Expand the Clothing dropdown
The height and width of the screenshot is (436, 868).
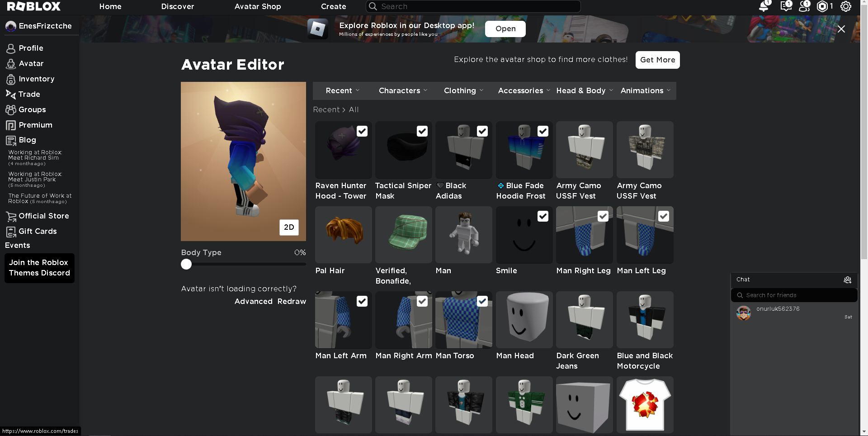(463, 91)
